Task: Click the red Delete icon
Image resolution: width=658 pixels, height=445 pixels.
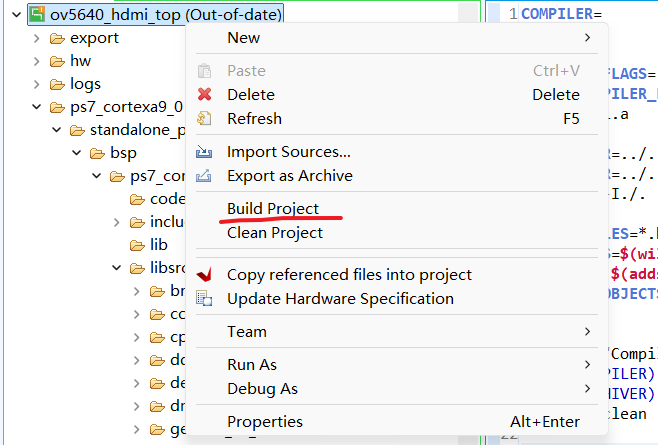Action: (x=205, y=95)
